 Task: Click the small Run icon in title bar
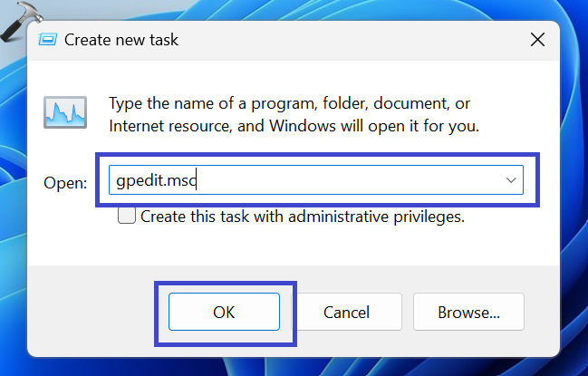pyautogui.click(x=48, y=40)
